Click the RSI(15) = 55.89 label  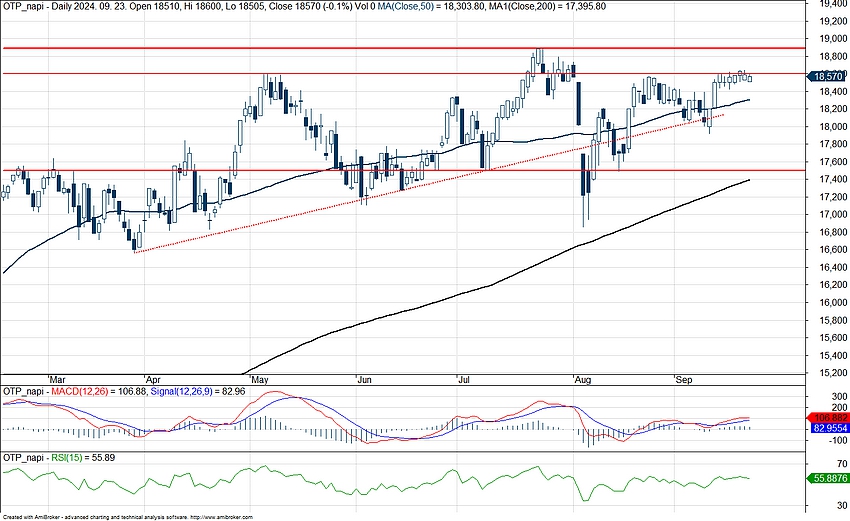(x=83, y=458)
